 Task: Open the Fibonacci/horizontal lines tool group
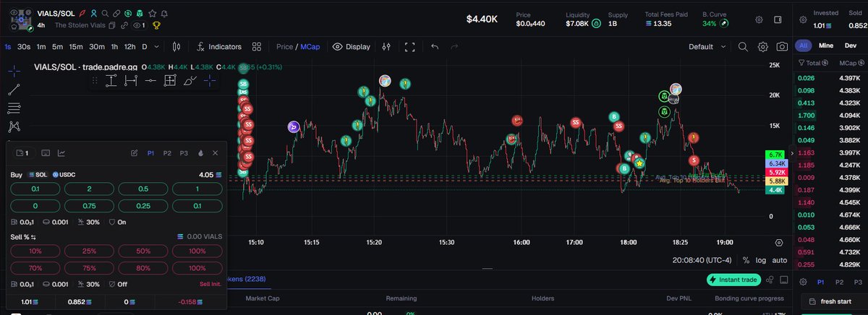point(14,108)
